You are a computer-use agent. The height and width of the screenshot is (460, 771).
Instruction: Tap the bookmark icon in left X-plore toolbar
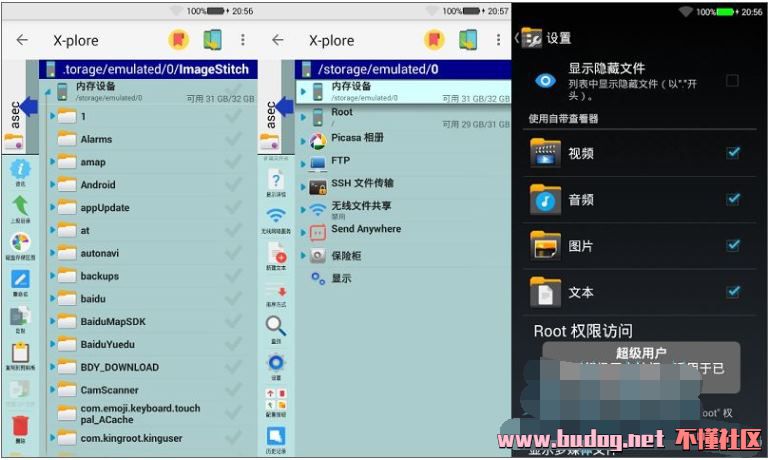(x=178, y=40)
